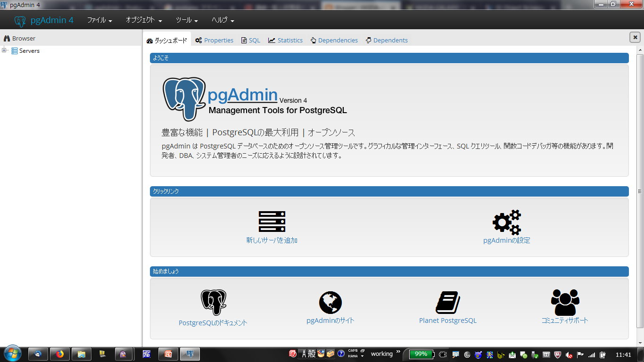The height and width of the screenshot is (362, 644).
Task: Click the 'working' toolbar label in taskbar
Action: pos(382,354)
